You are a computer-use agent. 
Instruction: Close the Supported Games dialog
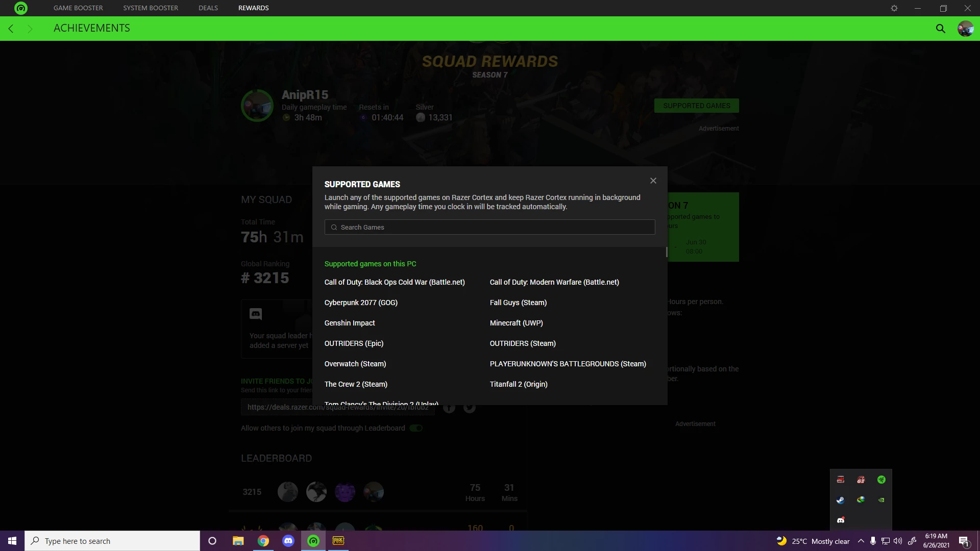653,181
